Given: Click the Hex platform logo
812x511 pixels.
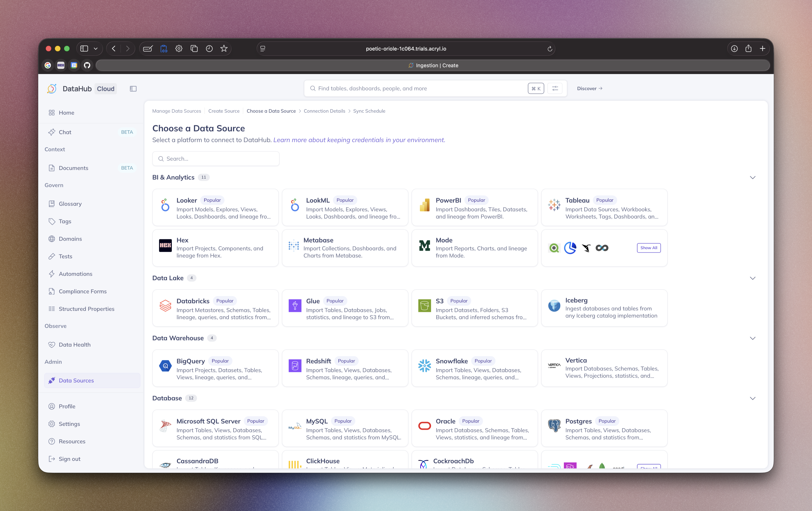Looking at the screenshot, I should pyautogui.click(x=165, y=245).
